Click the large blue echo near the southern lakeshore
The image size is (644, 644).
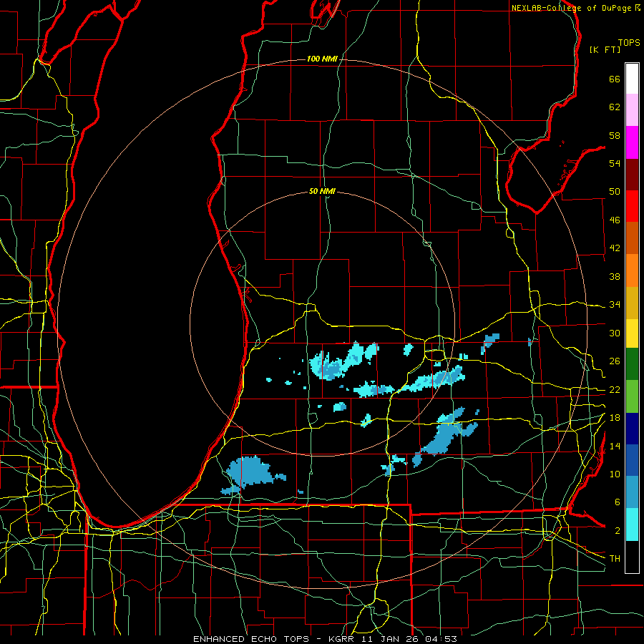pos(250,472)
